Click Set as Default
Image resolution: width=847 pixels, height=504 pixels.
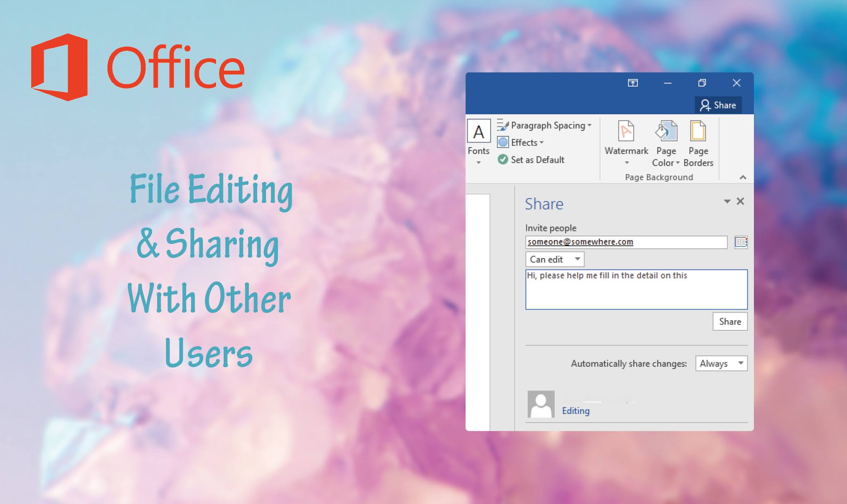[x=531, y=160]
